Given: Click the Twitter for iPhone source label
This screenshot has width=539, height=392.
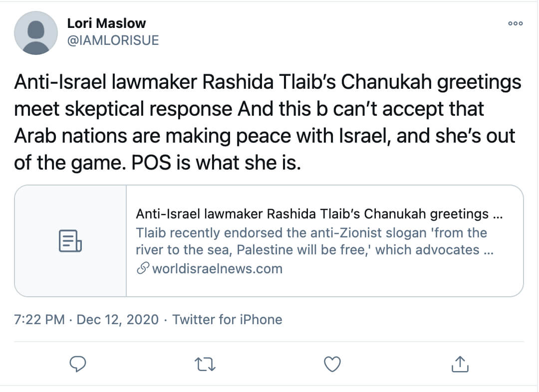Looking at the screenshot, I should (x=227, y=319).
